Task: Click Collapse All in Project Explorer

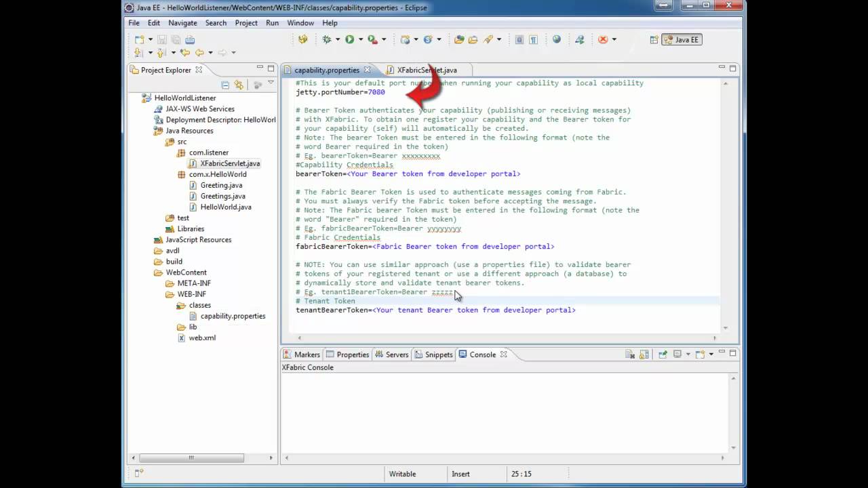Action: click(x=225, y=85)
